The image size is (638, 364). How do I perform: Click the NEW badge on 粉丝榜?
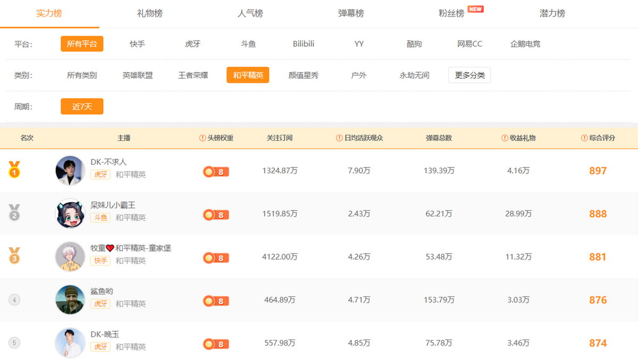[476, 9]
